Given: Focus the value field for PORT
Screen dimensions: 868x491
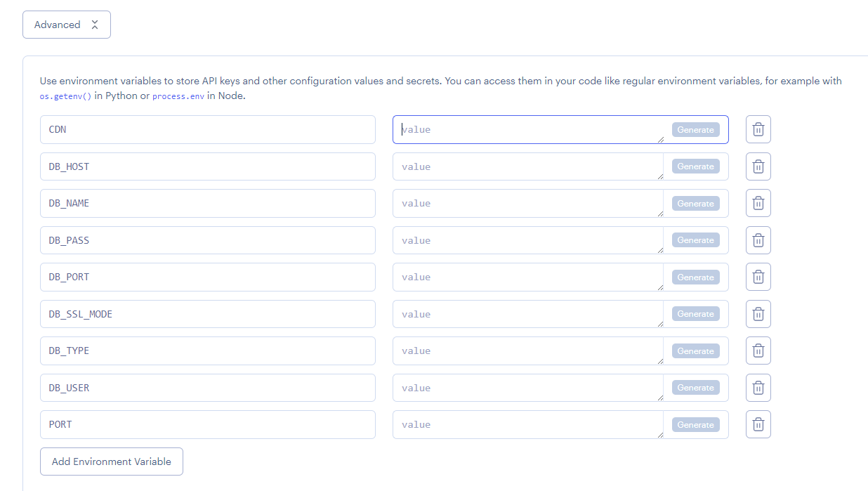Looking at the screenshot, I should 528,424.
